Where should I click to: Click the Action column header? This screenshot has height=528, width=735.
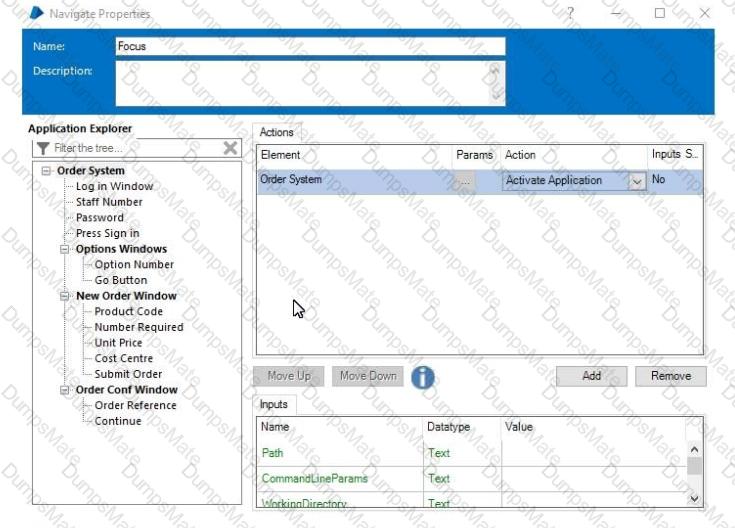tap(574, 155)
